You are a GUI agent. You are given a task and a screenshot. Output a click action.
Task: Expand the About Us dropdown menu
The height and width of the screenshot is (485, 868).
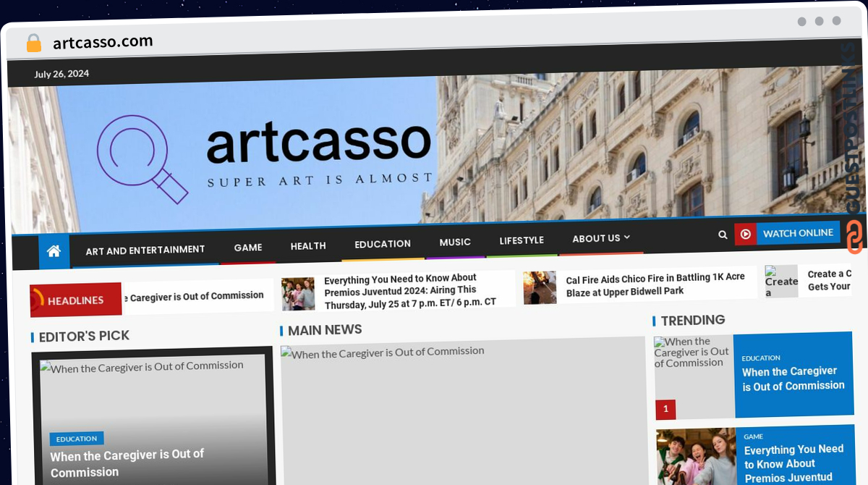coord(601,238)
